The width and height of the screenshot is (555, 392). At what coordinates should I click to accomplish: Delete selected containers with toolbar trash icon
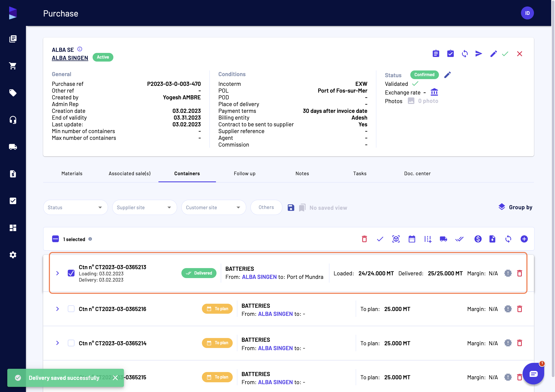[364, 239]
